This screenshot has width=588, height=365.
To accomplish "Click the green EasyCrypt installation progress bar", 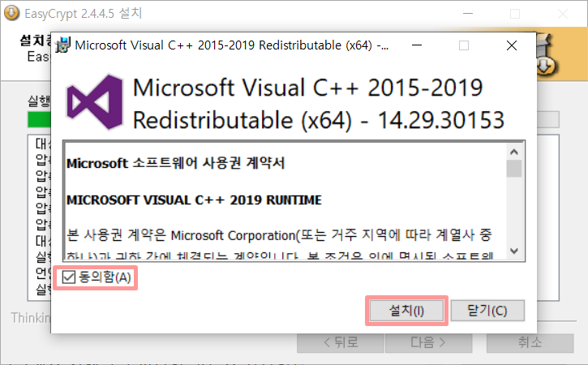I will (39, 120).
